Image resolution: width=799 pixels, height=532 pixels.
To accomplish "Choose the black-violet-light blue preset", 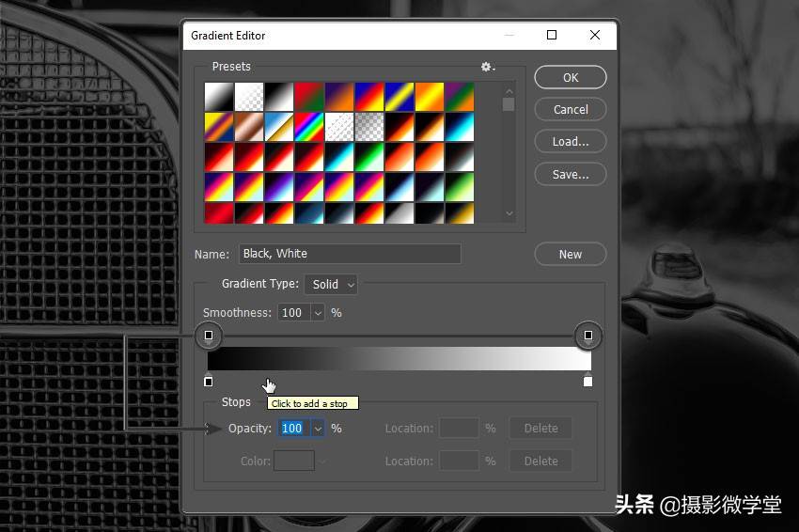I will [279, 187].
